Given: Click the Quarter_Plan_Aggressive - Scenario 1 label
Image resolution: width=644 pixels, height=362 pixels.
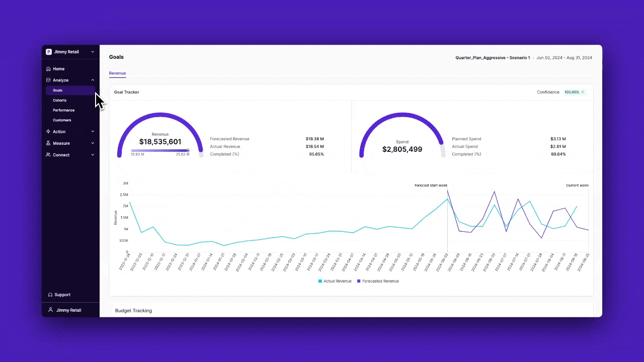Looking at the screenshot, I should coord(493,58).
